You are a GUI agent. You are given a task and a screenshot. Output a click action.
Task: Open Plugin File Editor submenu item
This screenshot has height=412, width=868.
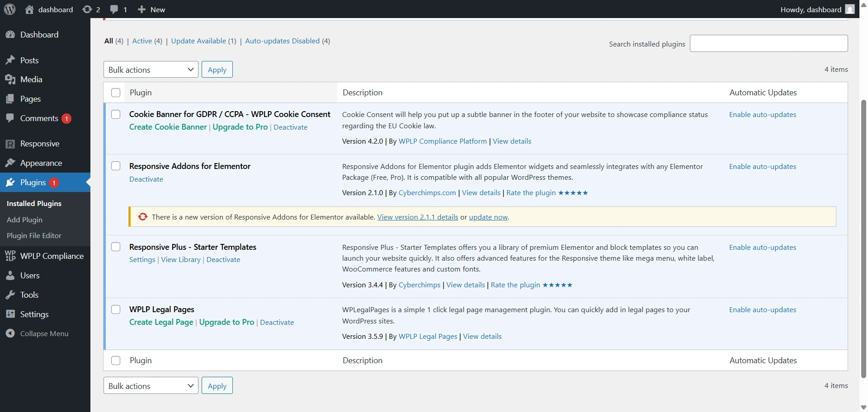[34, 235]
